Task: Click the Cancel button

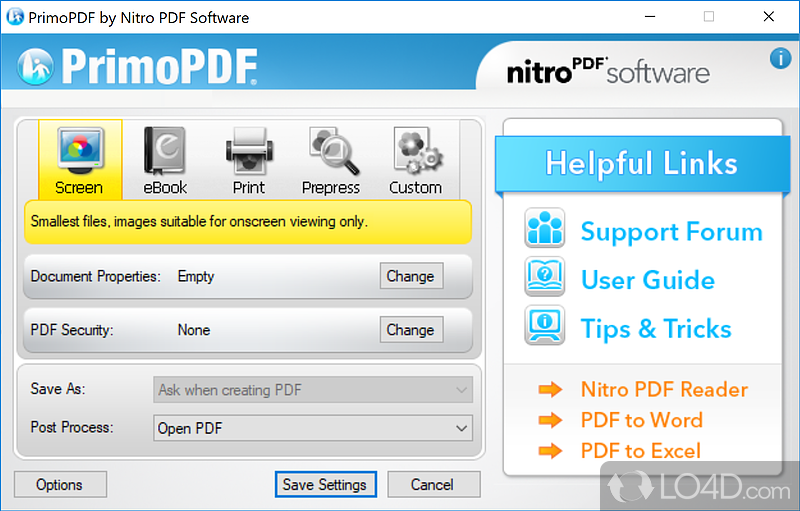Action: pos(434,484)
